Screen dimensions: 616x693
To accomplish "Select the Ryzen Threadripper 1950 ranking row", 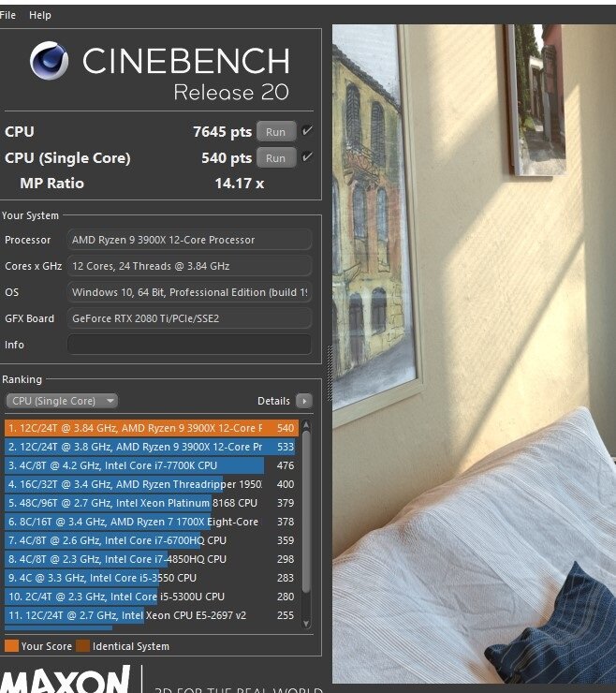I will point(152,484).
